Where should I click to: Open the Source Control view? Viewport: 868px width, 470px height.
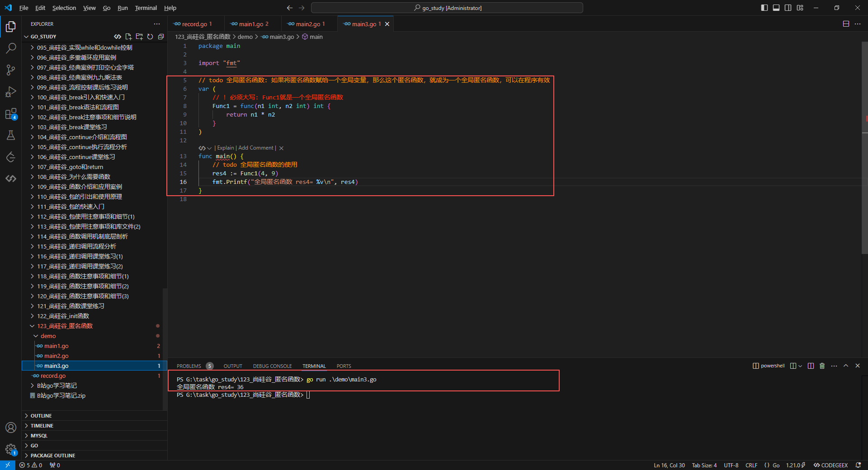11,70
